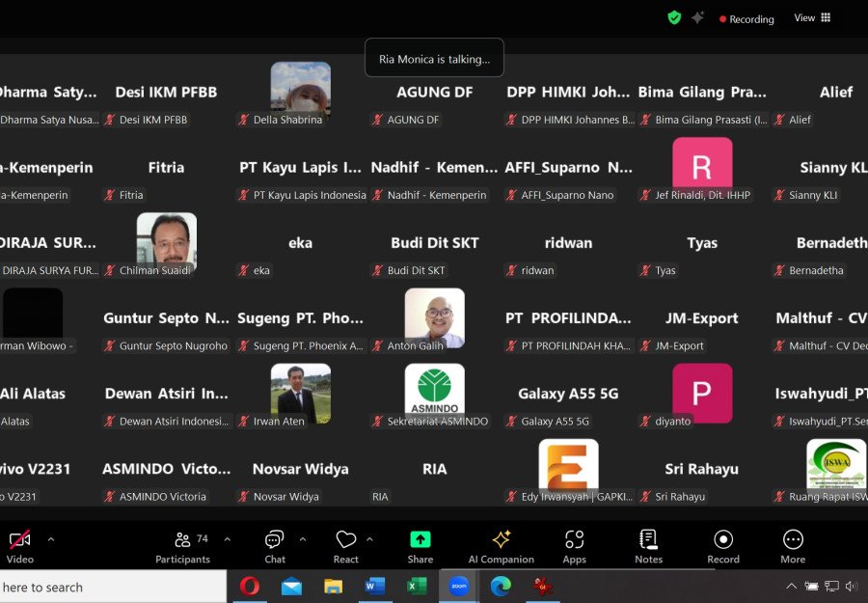The image size is (868, 603).
Task: Click the Windows taskbar search box
Action: (x=96, y=587)
